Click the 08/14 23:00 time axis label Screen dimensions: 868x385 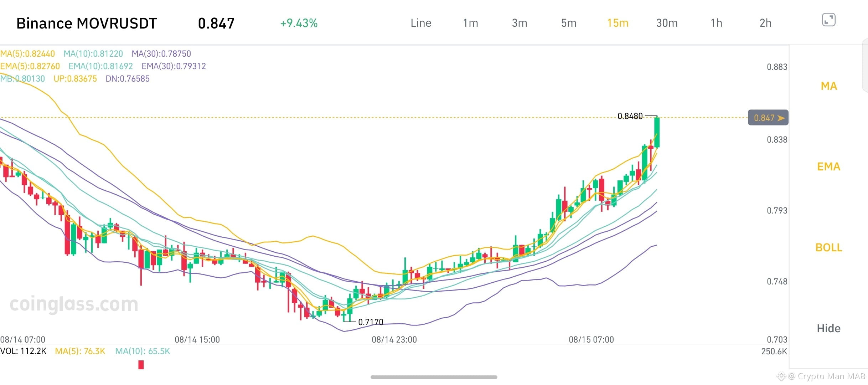394,340
